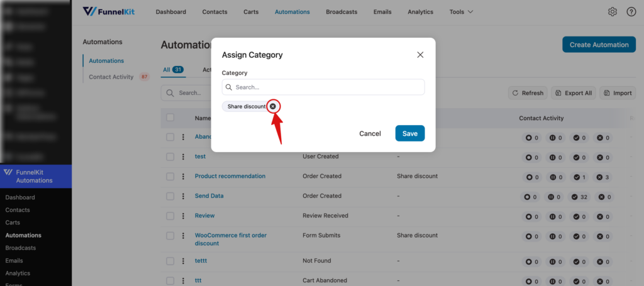The height and width of the screenshot is (286, 644).
Task: Click completed count 32 in Send Data row
Action: 579,197
